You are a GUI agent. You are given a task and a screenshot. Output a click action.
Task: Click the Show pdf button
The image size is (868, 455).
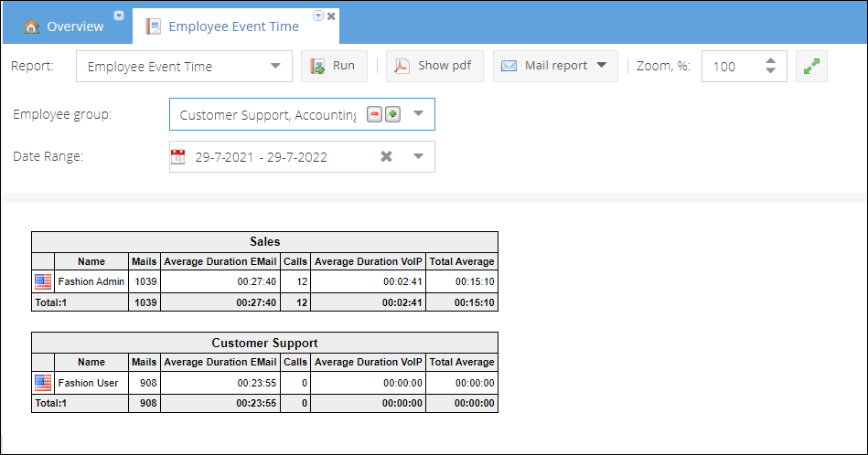434,67
